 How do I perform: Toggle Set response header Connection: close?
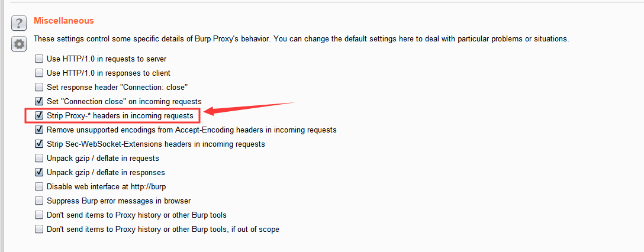[x=39, y=88]
